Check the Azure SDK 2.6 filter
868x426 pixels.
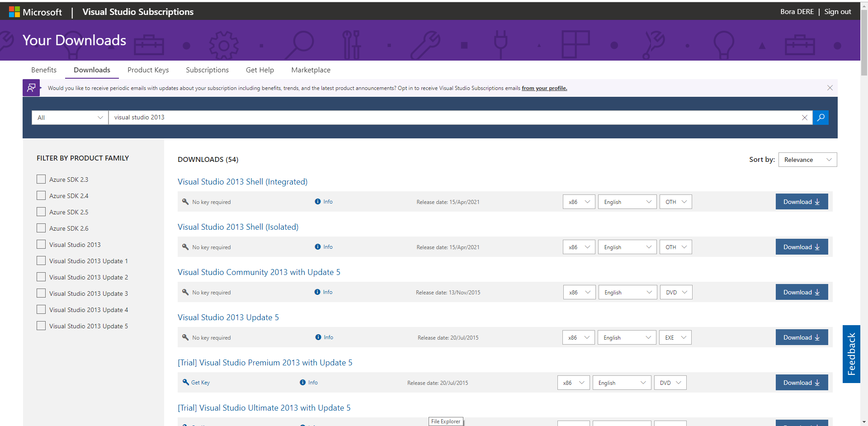(41, 228)
